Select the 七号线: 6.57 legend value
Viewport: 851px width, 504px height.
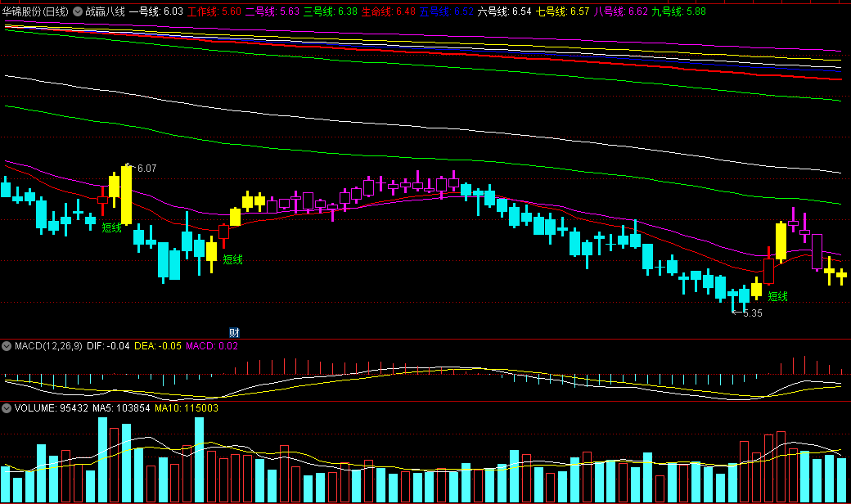[562, 11]
